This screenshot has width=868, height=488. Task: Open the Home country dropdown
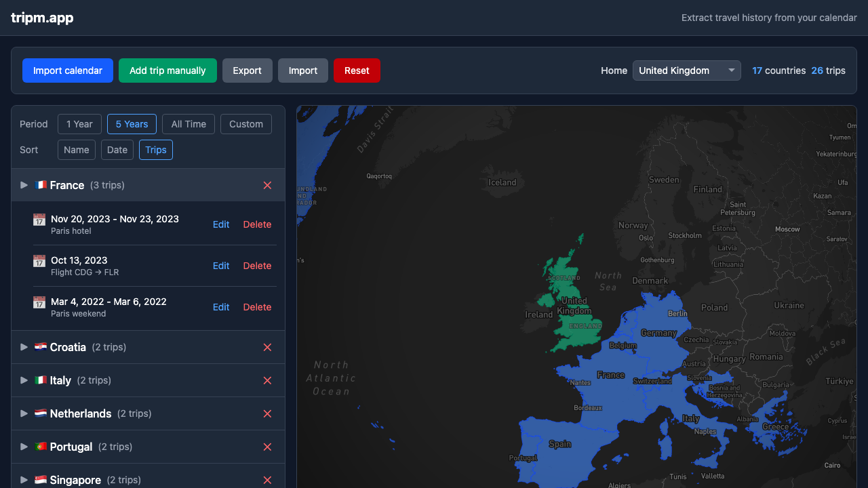686,70
